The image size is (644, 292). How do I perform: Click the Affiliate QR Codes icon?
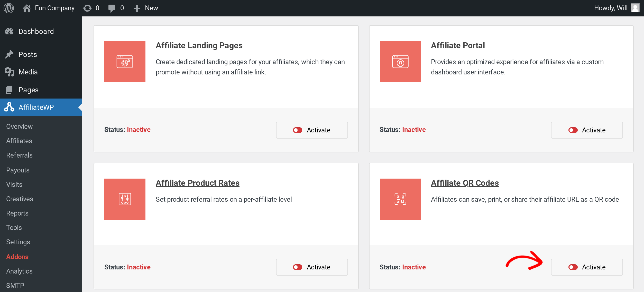[400, 199]
